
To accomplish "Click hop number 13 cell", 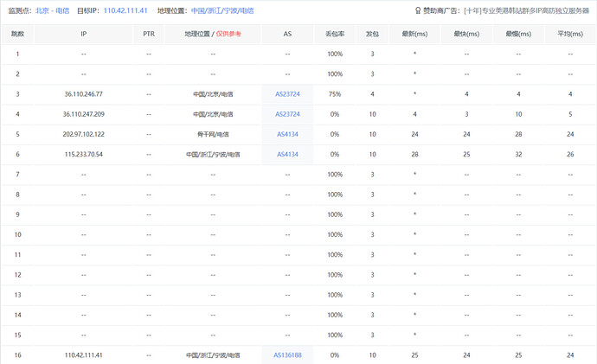I will [x=17, y=295].
